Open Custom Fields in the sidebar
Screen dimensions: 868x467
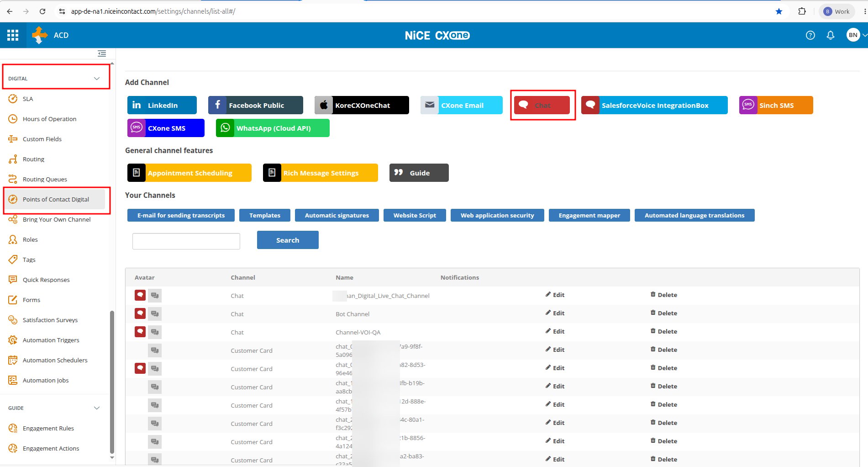[42, 139]
